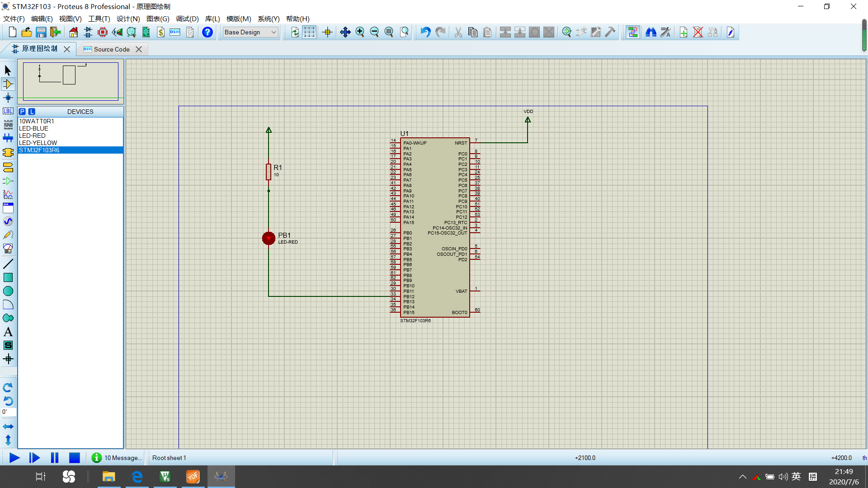The image size is (868, 488).
Task: Toggle horizontal mirror reflection
Action: click(x=8, y=427)
